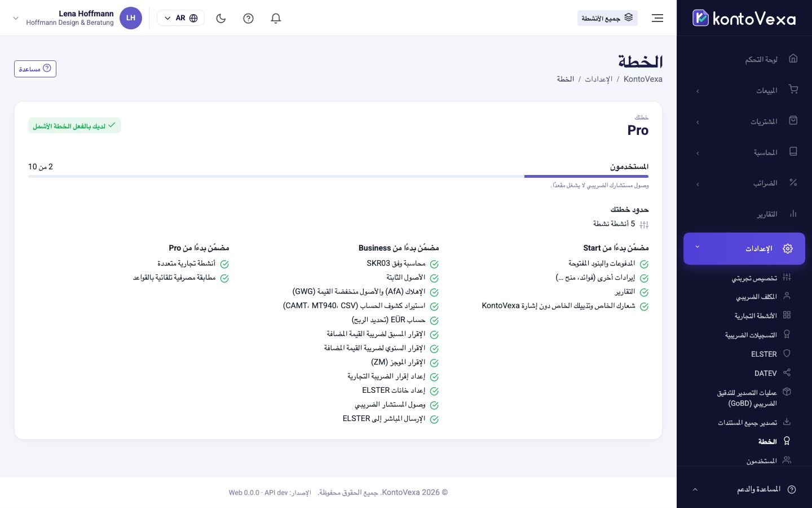Open the AR language dropdown
This screenshot has width=812, height=508.
coord(180,18)
